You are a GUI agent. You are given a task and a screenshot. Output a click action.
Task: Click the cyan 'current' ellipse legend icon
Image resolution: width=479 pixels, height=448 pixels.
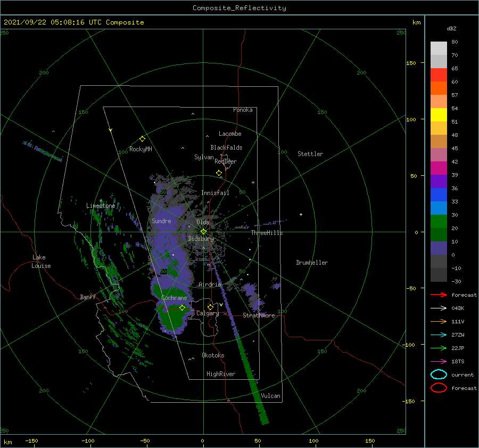439,374
